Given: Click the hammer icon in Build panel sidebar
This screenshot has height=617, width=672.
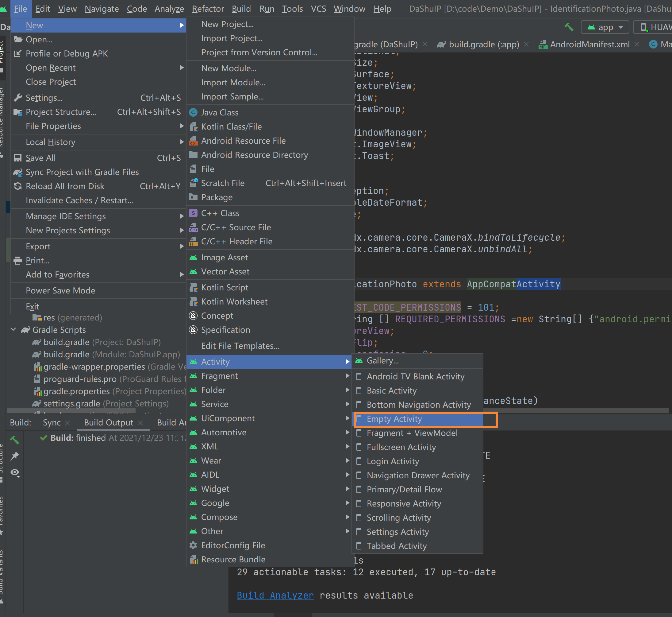Looking at the screenshot, I should point(15,440).
